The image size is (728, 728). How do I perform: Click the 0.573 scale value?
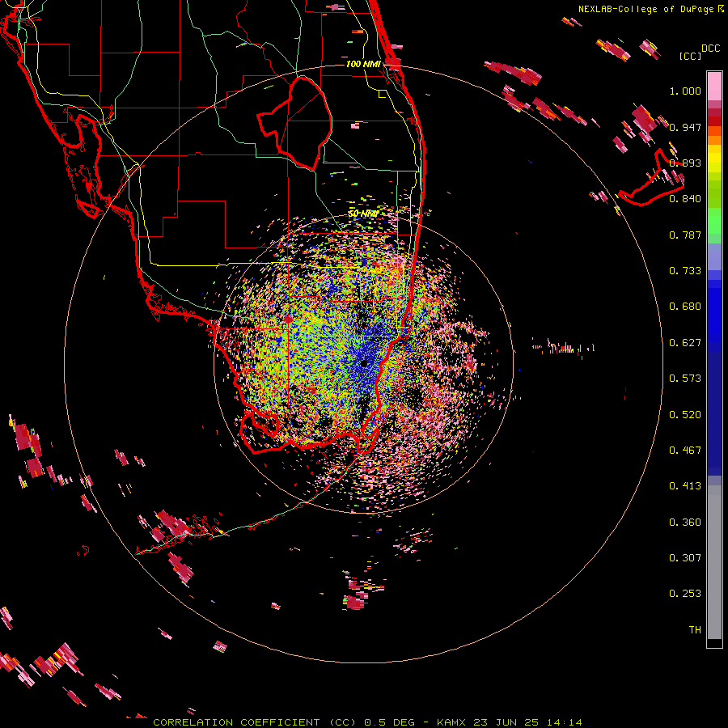click(x=685, y=379)
